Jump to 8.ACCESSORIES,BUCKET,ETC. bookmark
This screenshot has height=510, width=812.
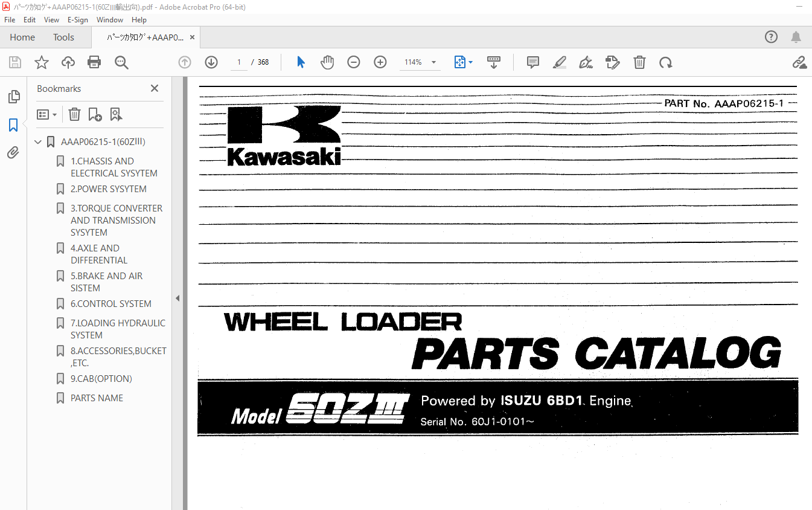118,357
